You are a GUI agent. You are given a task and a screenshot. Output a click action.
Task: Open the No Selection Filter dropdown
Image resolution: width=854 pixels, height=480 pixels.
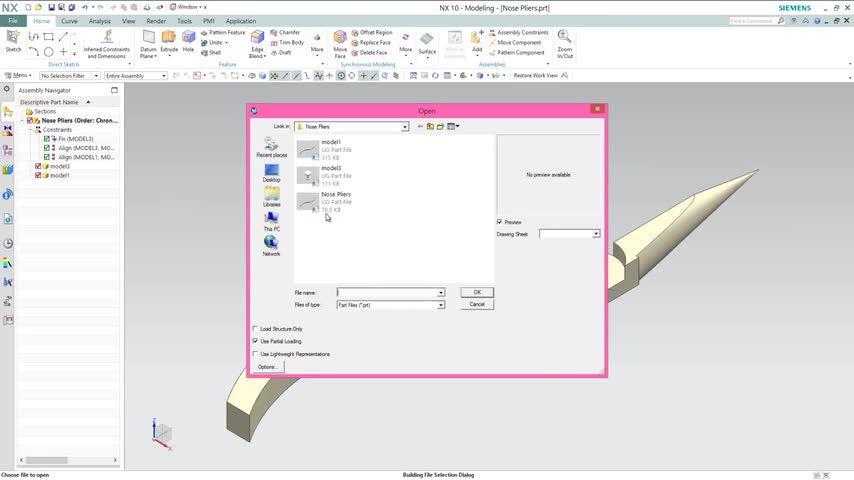click(70, 76)
